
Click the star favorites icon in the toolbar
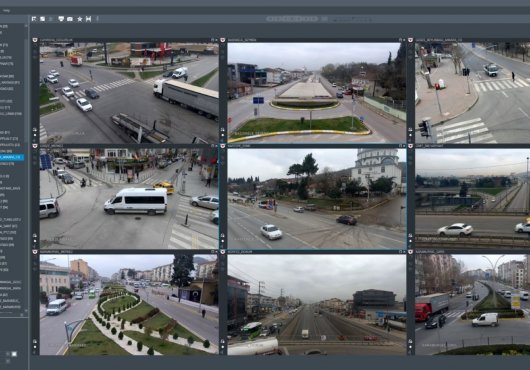pyautogui.click(x=80, y=19)
